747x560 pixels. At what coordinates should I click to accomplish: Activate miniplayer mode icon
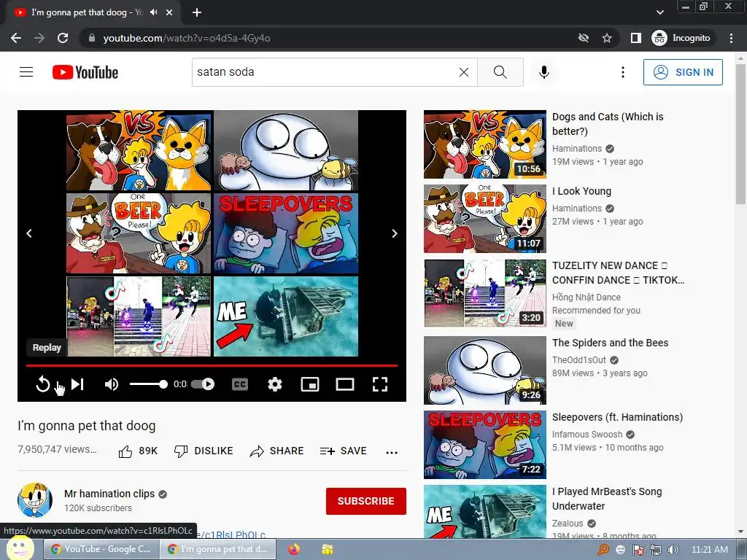click(x=310, y=384)
